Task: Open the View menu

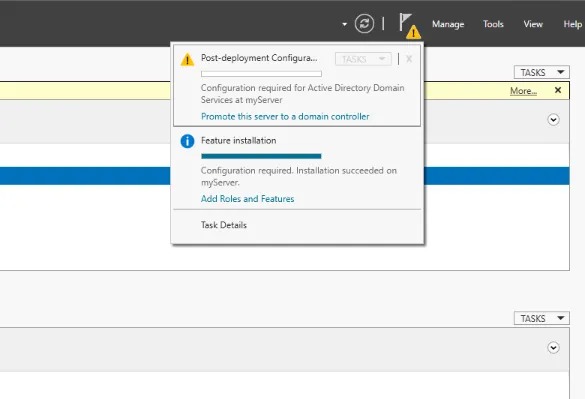Action: pos(533,24)
